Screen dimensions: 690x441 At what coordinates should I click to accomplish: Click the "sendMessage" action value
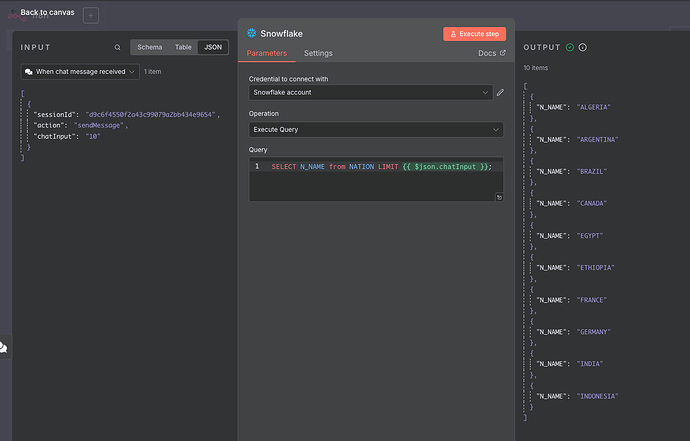[99, 125]
